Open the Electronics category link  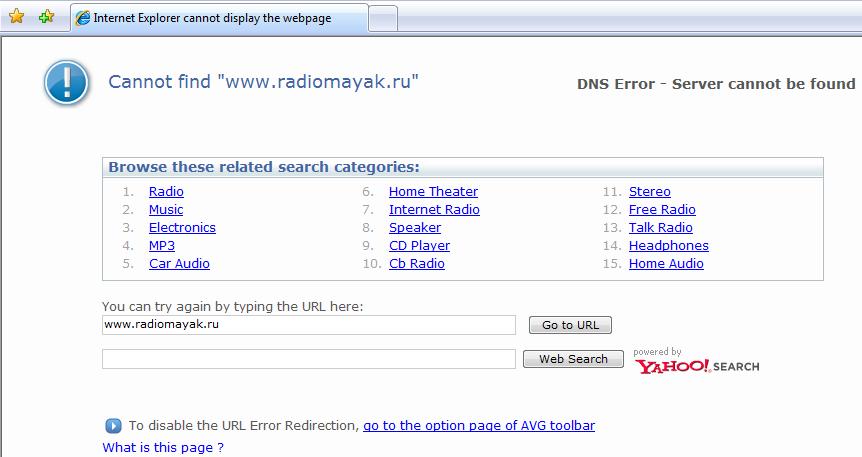tap(182, 228)
